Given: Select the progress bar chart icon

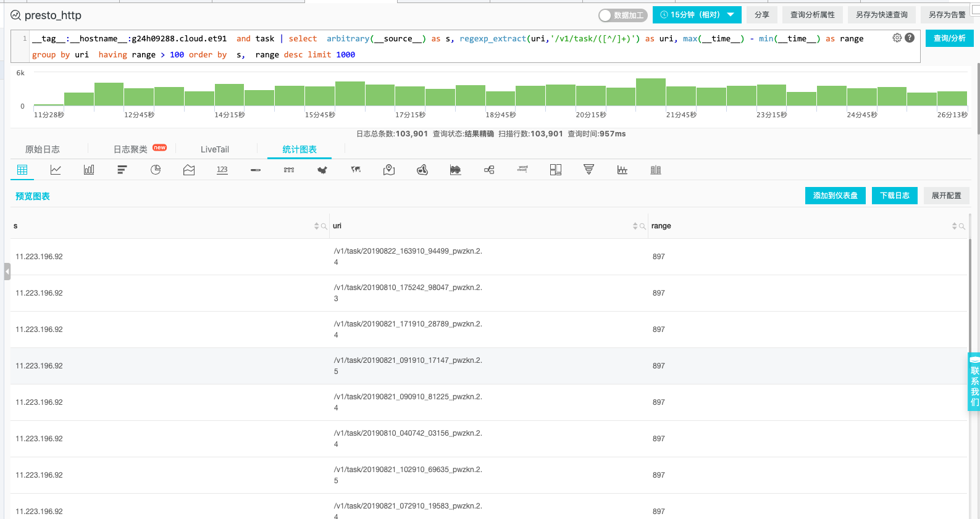Looking at the screenshot, I should pyautogui.click(x=256, y=170).
